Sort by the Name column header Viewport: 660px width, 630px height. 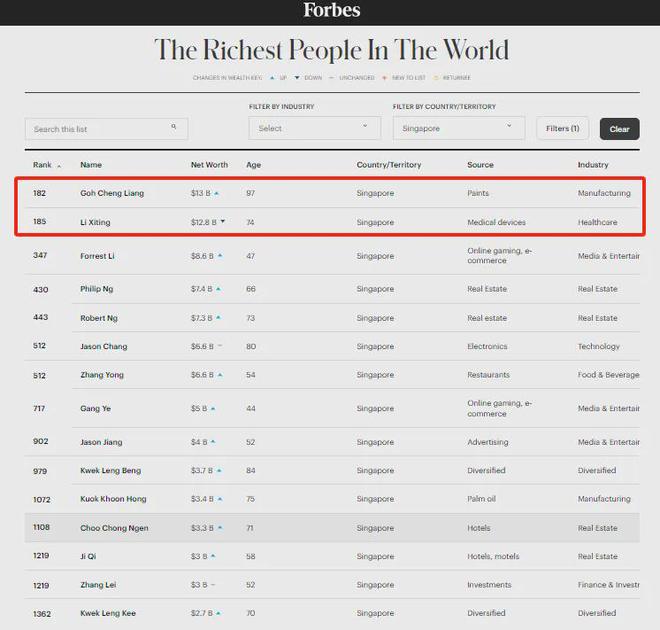91,165
